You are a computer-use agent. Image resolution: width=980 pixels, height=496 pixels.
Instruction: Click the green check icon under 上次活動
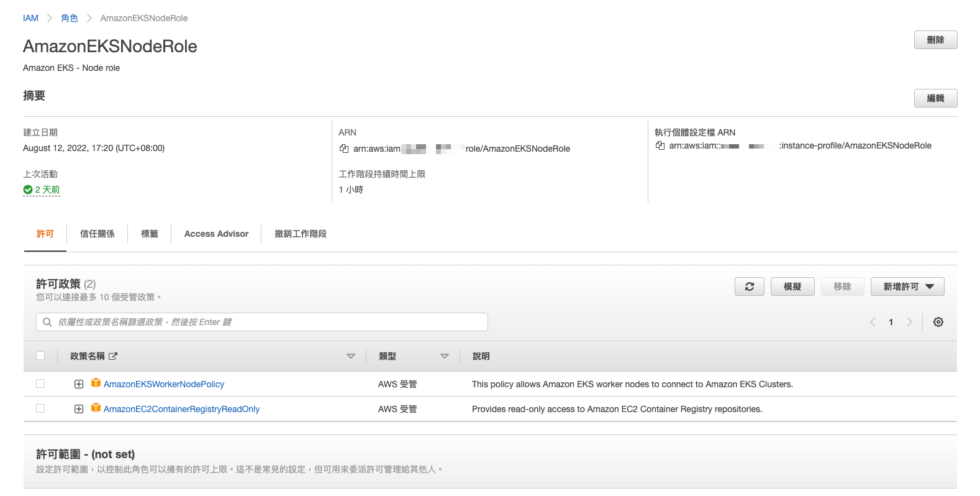pos(27,190)
